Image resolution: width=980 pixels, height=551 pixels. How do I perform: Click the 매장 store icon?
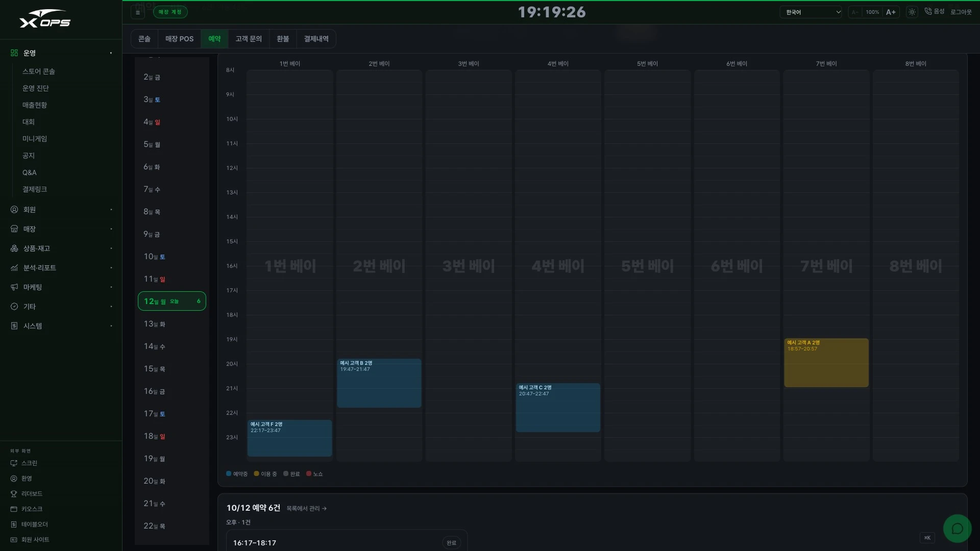(x=14, y=229)
